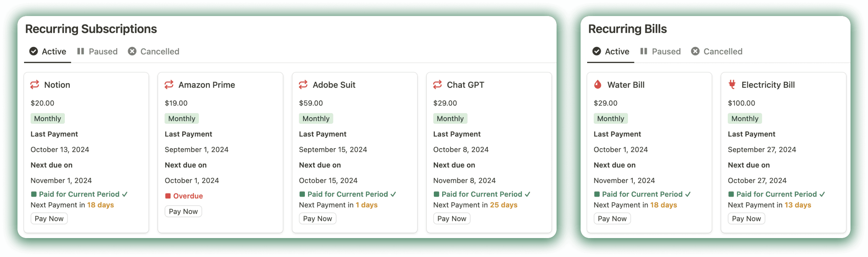The height and width of the screenshot is (257, 868).
Task: Click the green paid square on Notion card
Action: coord(34,194)
